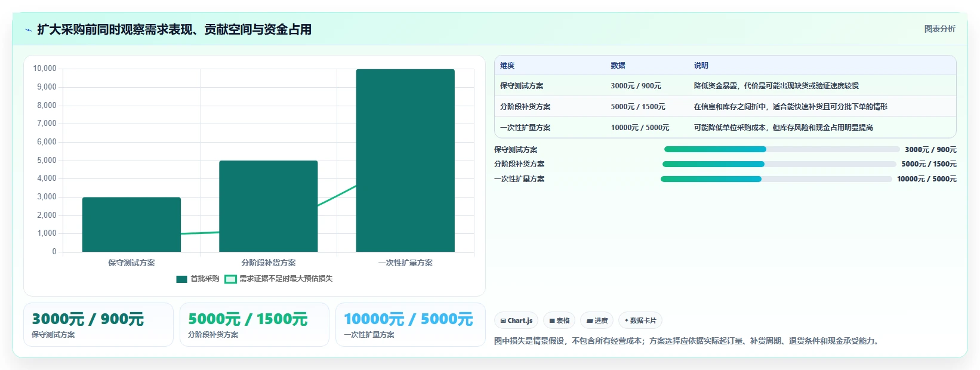Click the 分阶段补货方案 x-axis label
Screen dimensions: 980x370
(269, 263)
